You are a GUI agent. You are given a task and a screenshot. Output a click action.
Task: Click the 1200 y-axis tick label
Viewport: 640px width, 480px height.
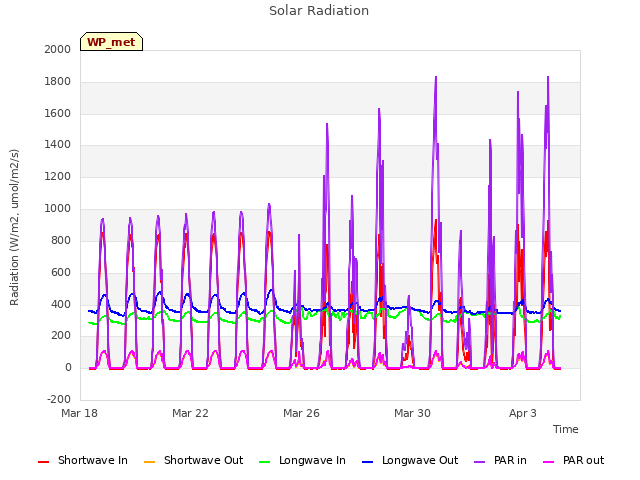(58, 177)
